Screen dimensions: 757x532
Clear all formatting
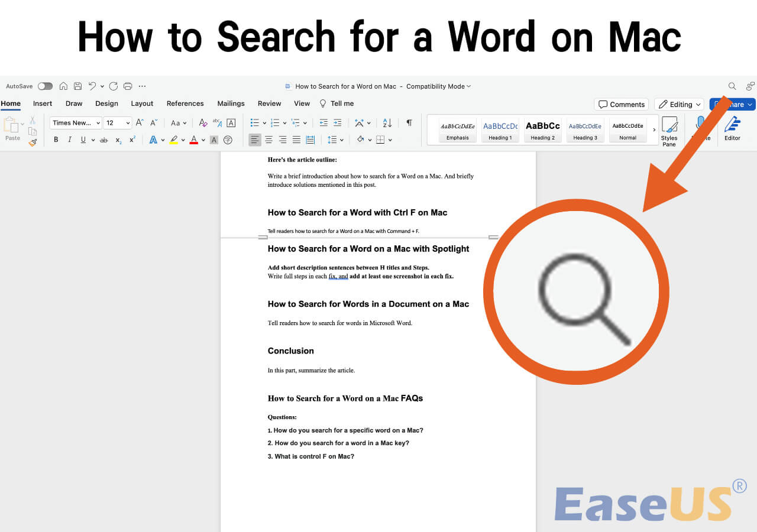coord(203,123)
